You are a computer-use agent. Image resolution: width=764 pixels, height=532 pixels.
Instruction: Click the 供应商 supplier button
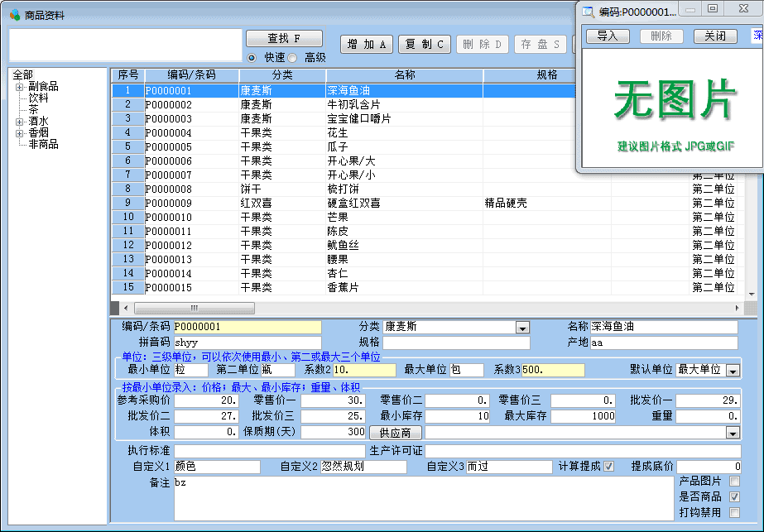point(395,433)
